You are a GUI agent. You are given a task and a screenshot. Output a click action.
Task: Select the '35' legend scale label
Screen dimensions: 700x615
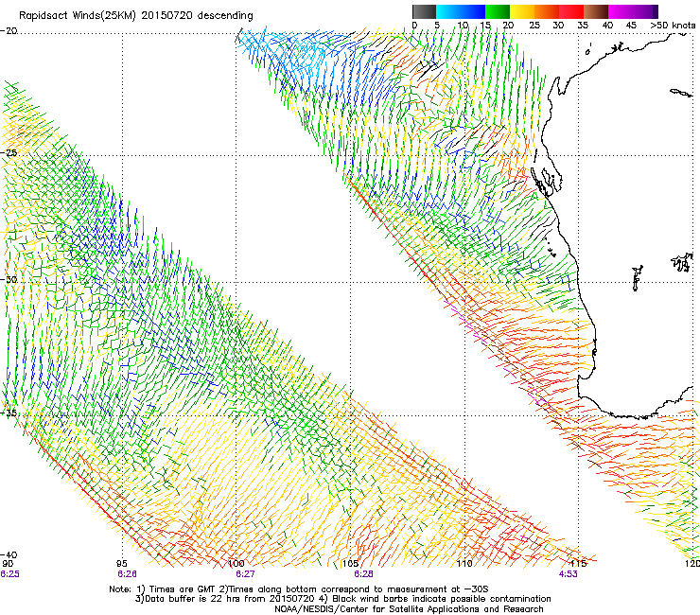[583, 26]
